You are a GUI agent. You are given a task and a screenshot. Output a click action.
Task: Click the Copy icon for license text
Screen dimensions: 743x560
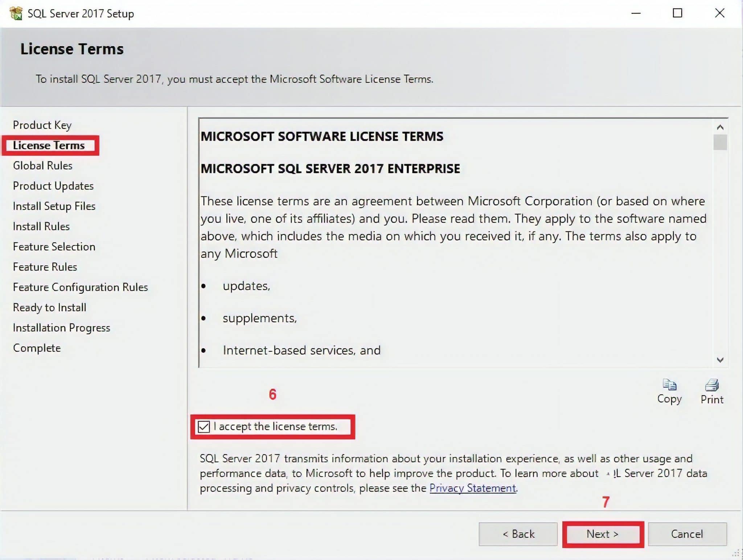[669, 384]
